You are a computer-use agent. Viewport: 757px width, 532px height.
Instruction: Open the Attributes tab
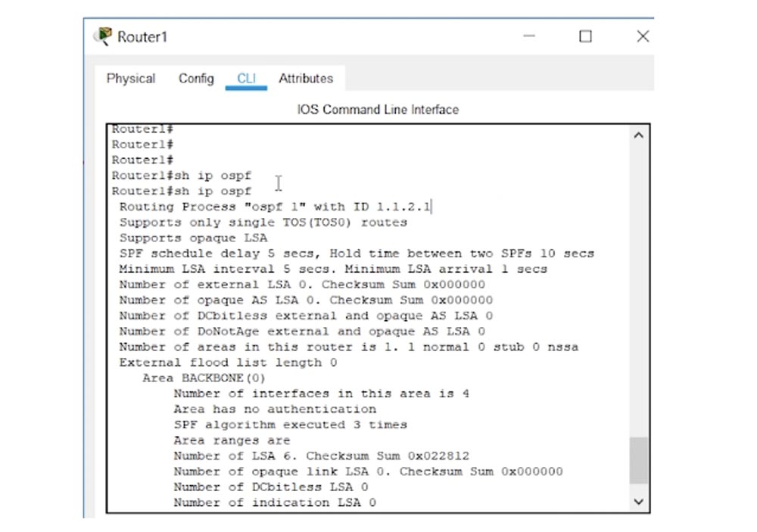pyautogui.click(x=306, y=78)
